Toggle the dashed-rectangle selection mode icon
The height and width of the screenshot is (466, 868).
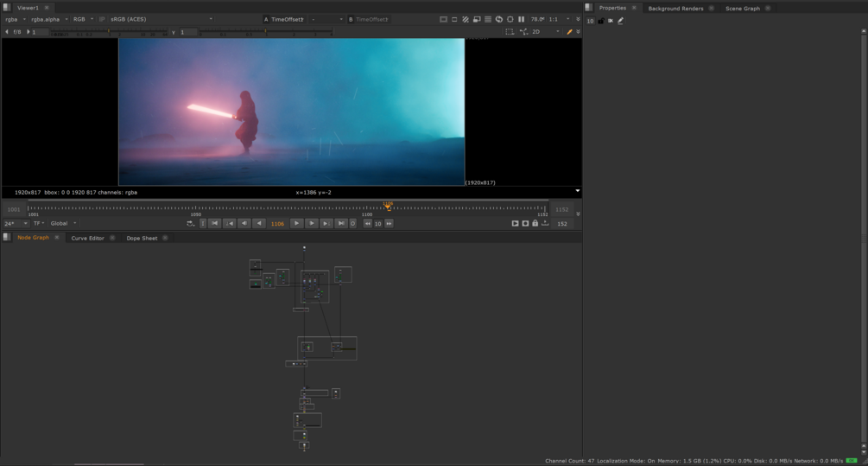click(x=510, y=32)
